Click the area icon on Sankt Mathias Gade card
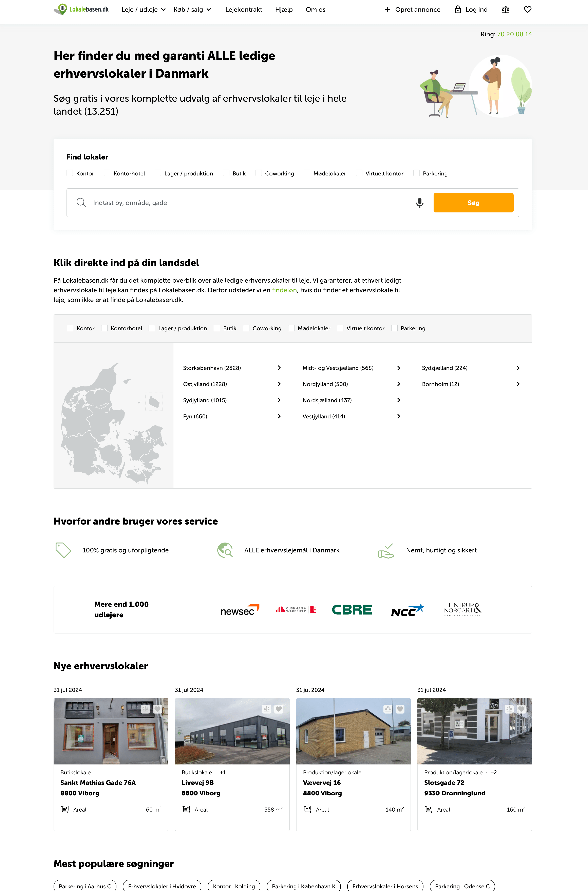This screenshot has width=588, height=891. (x=65, y=809)
